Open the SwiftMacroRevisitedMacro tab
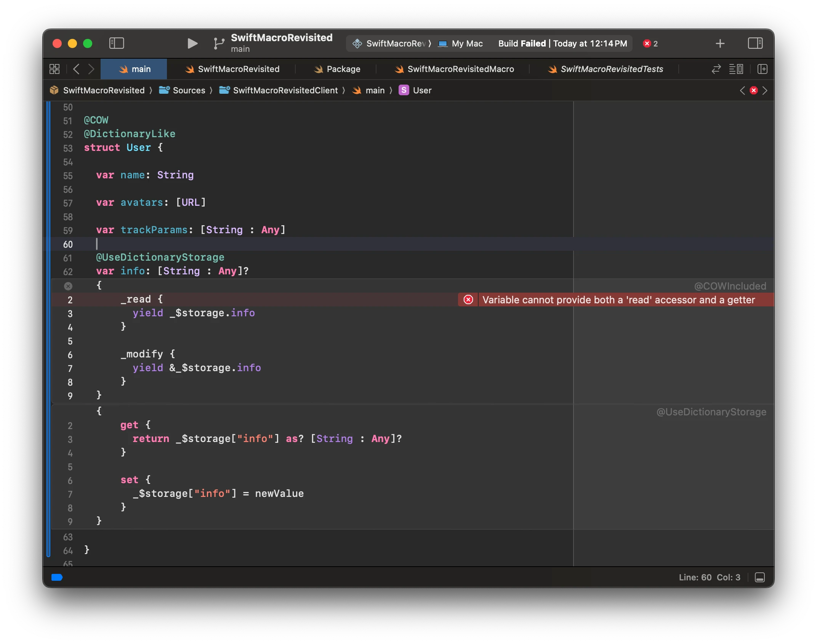The image size is (817, 644). [454, 69]
